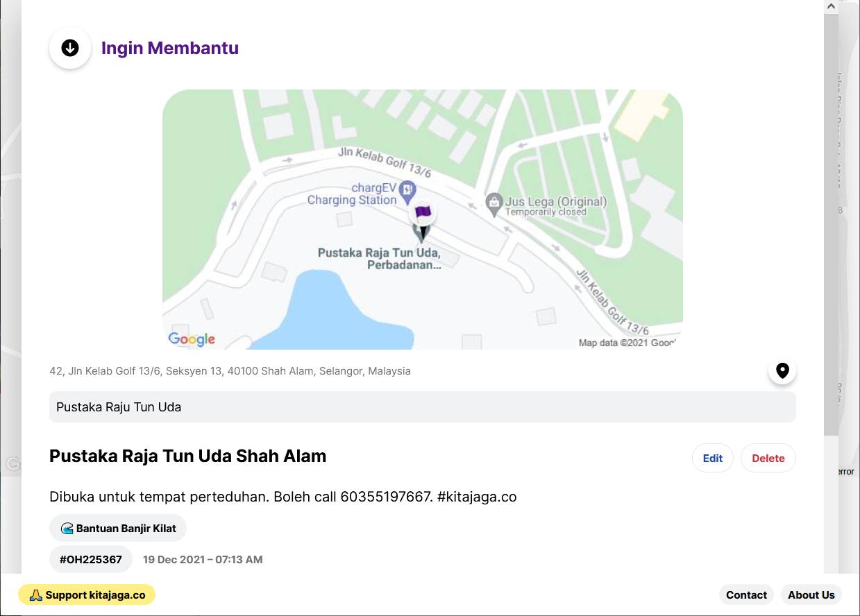Edit the Pustaka Raja Tun Uda post

(712, 458)
